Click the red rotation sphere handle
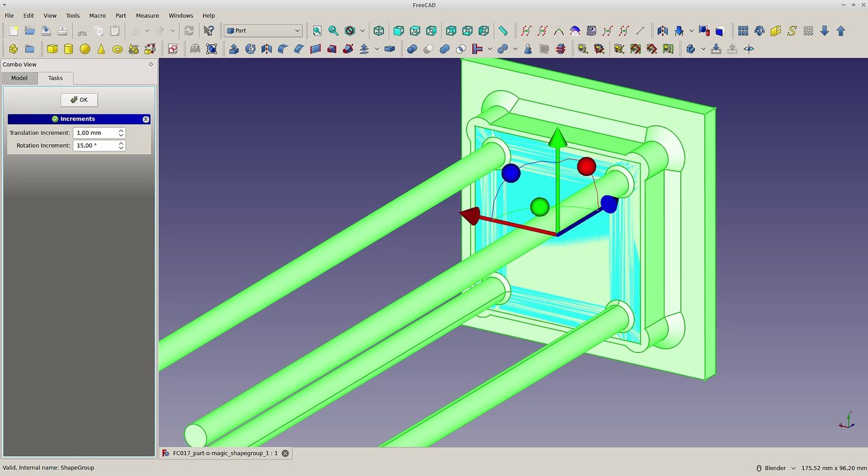Image resolution: width=868 pixels, height=476 pixels. (587, 166)
